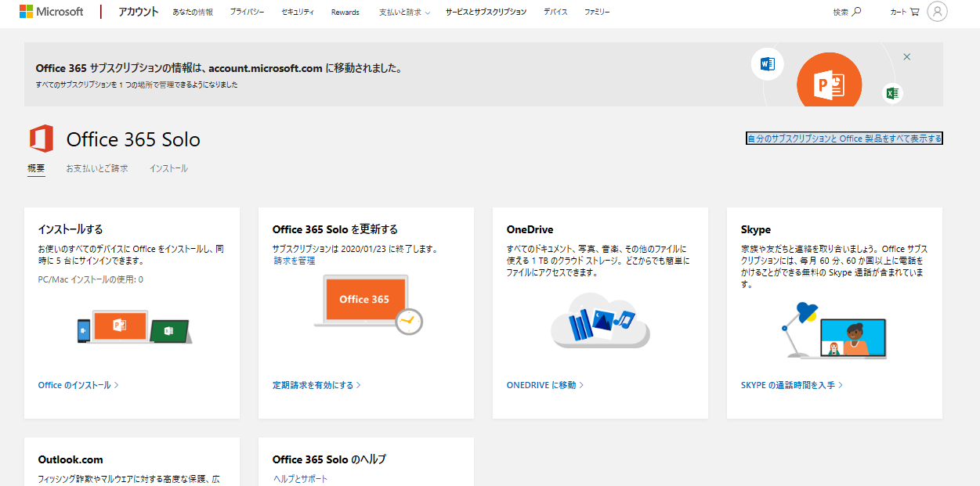This screenshot has width=980, height=486.
Task: Click ONEDRIVE に移動 link
Action: click(545, 385)
